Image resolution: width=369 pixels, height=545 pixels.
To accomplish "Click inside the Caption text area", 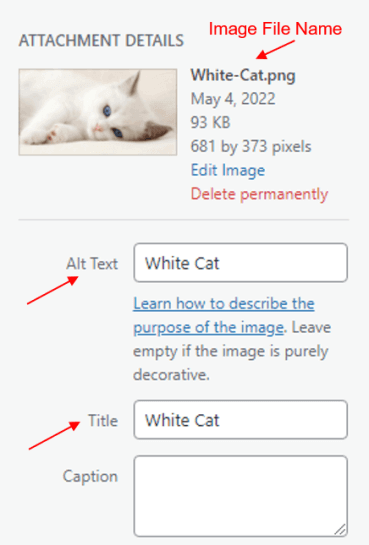I will pos(240,496).
